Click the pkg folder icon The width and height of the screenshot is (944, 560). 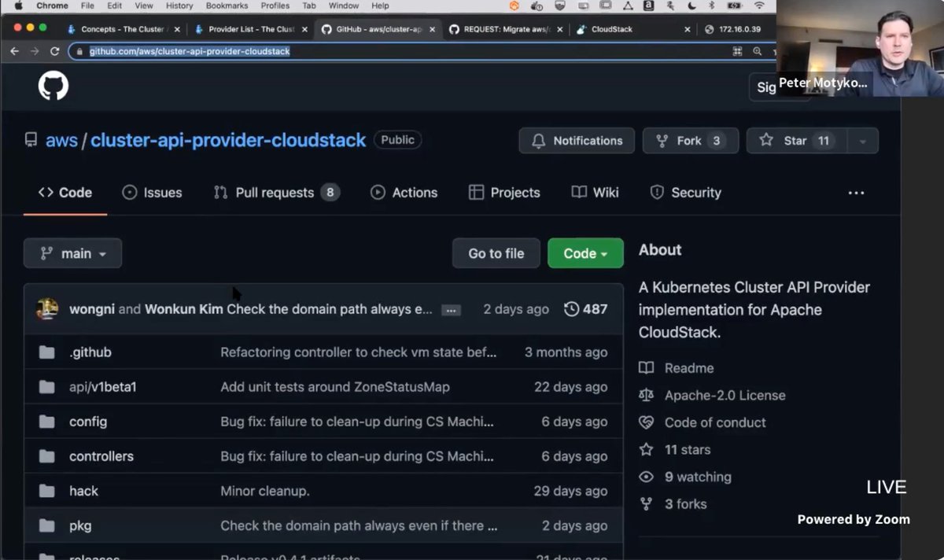47,525
